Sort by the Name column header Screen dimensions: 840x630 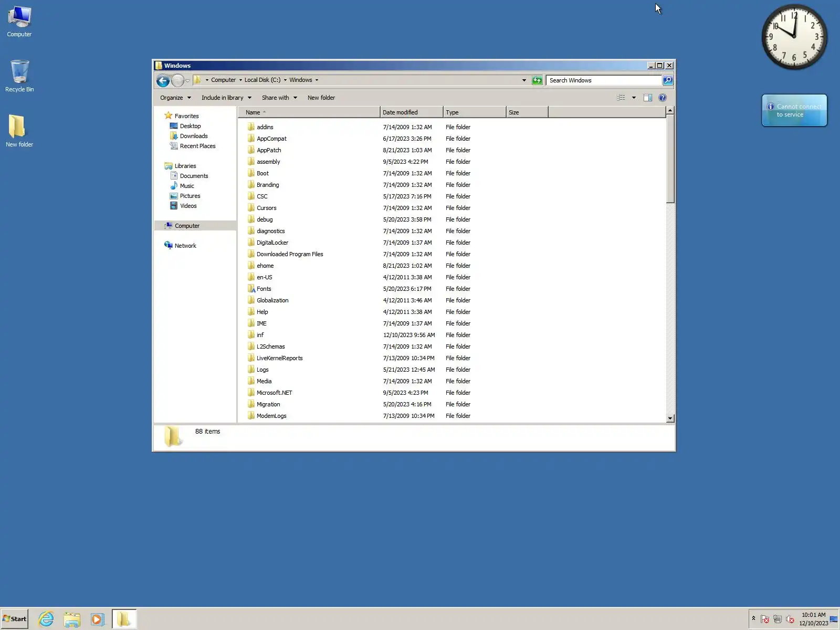pos(309,112)
